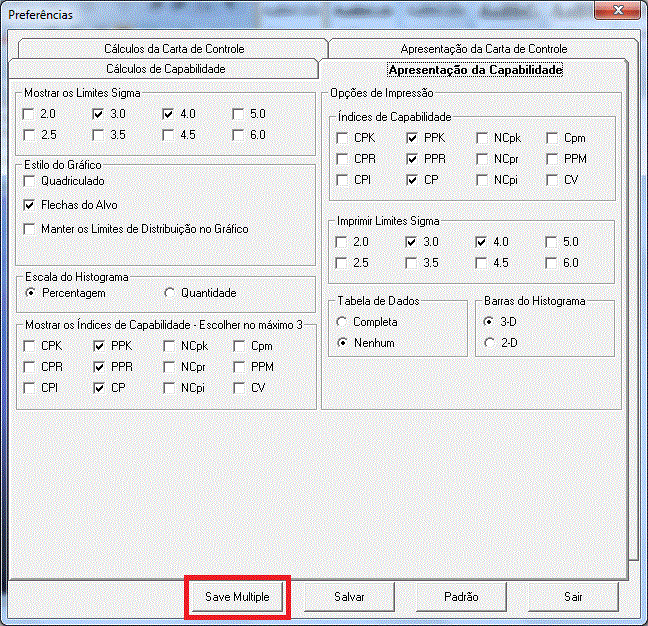This screenshot has height=626, width=648.
Task: Restore defaults with Padrão button
Action: click(461, 597)
